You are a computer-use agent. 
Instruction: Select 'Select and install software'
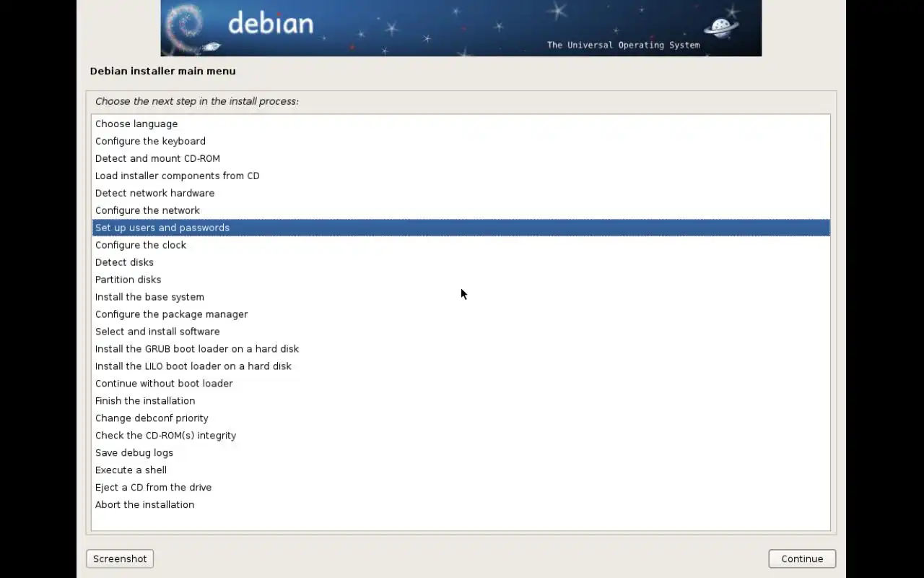point(461,332)
